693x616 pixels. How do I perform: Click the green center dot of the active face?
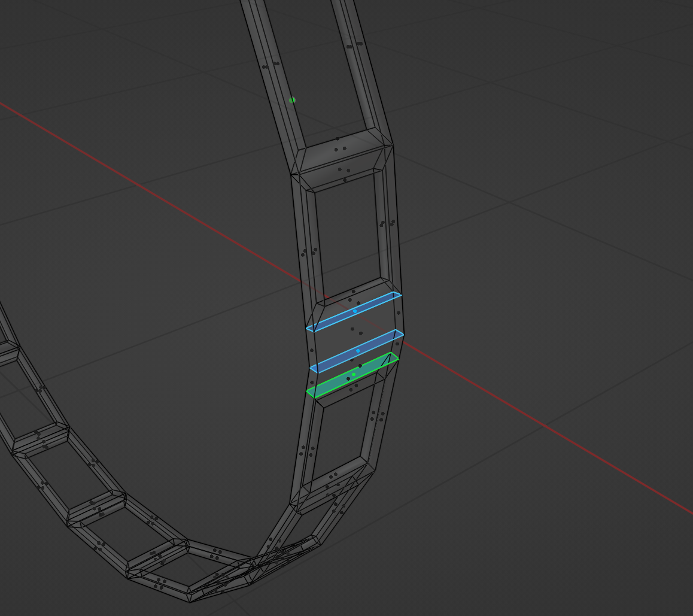[x=354, y=375]
